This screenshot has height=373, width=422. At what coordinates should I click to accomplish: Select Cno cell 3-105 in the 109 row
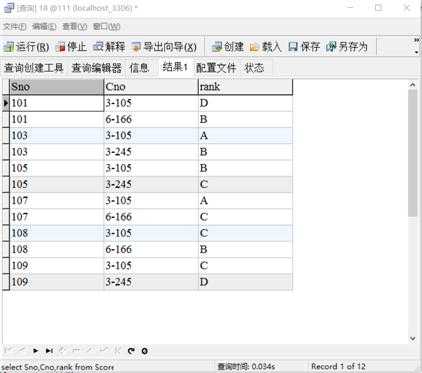click(x=151, y=266)
